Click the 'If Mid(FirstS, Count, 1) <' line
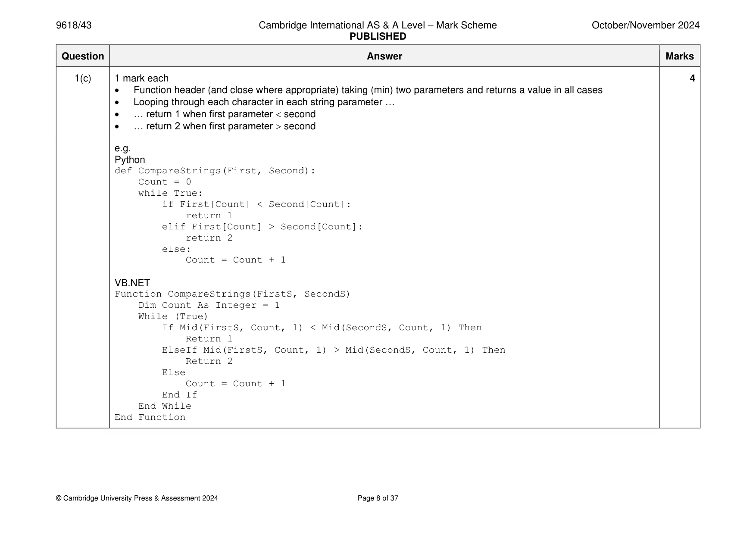 point(322,328)
